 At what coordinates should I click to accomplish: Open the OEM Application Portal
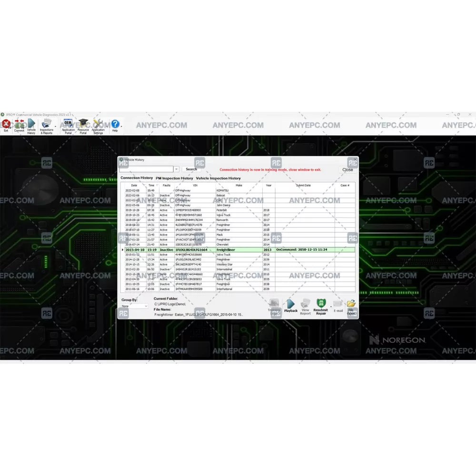tap(68, 125)
